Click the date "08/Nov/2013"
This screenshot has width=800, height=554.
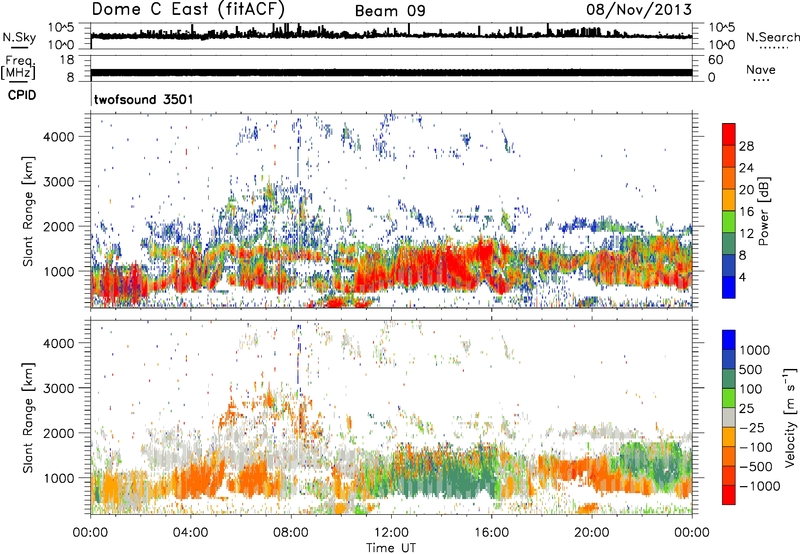click(x=639, y=9)
